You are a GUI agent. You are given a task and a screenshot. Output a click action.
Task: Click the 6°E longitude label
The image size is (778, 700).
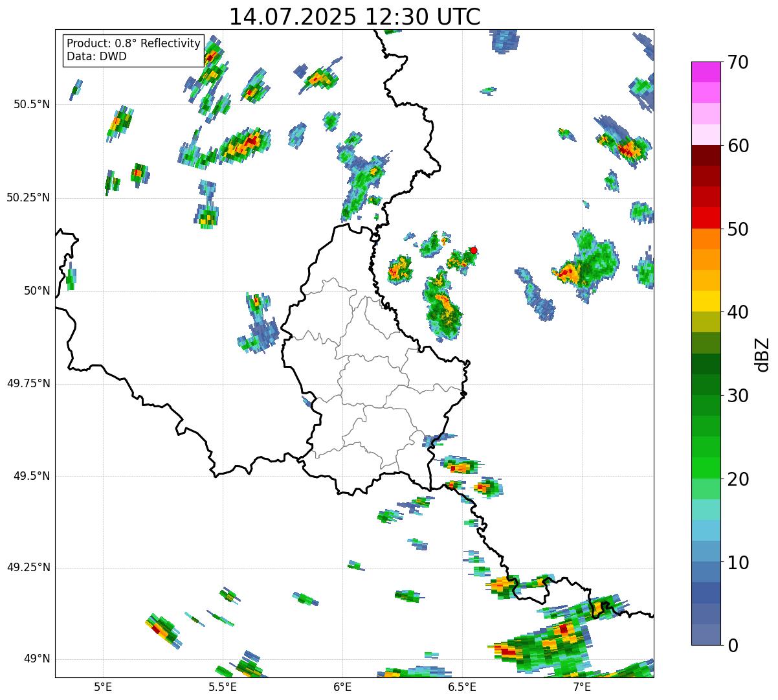(x=342, y=687)
